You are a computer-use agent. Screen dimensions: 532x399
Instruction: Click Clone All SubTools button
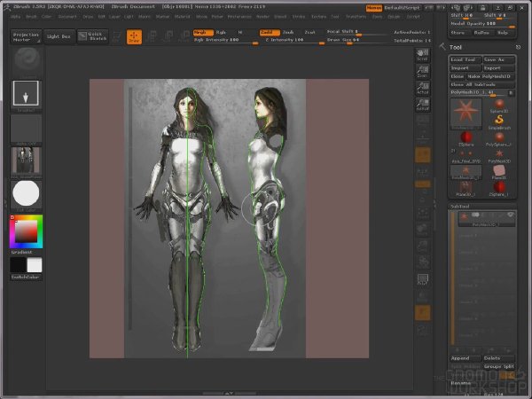tap(482, 85)
